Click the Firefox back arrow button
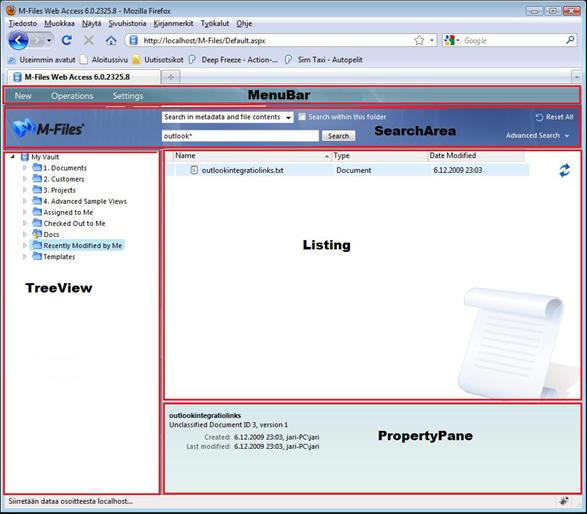This screenshot has width=587, height=514. pyautogui.click(x=18, y=40)
